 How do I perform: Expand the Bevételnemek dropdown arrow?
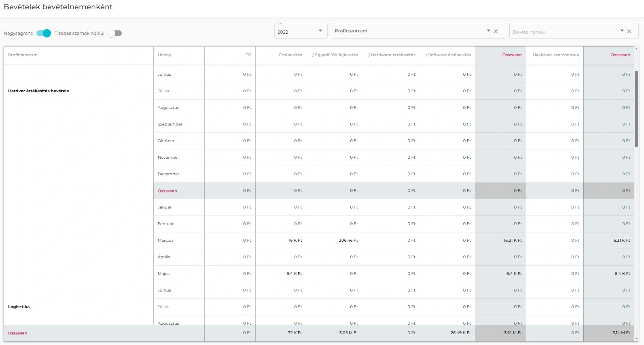[622, 31]
